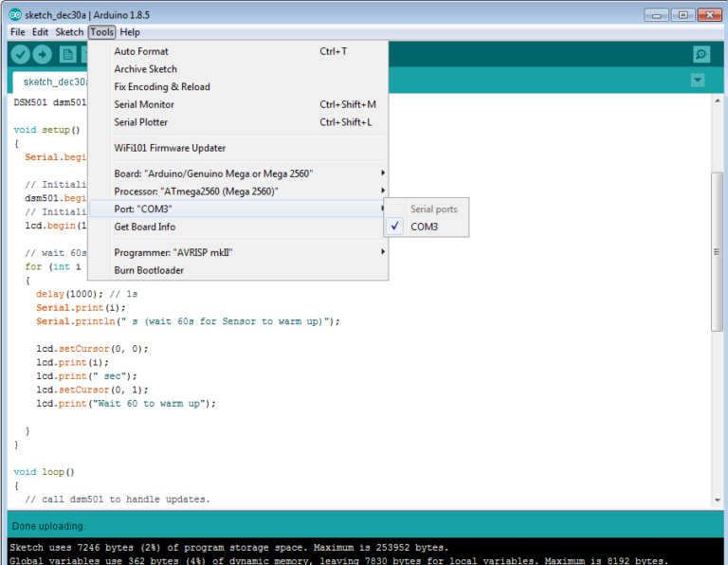728x565 pixels.
Task: Click Get Board Info
Action: click(x=145, y=227)
